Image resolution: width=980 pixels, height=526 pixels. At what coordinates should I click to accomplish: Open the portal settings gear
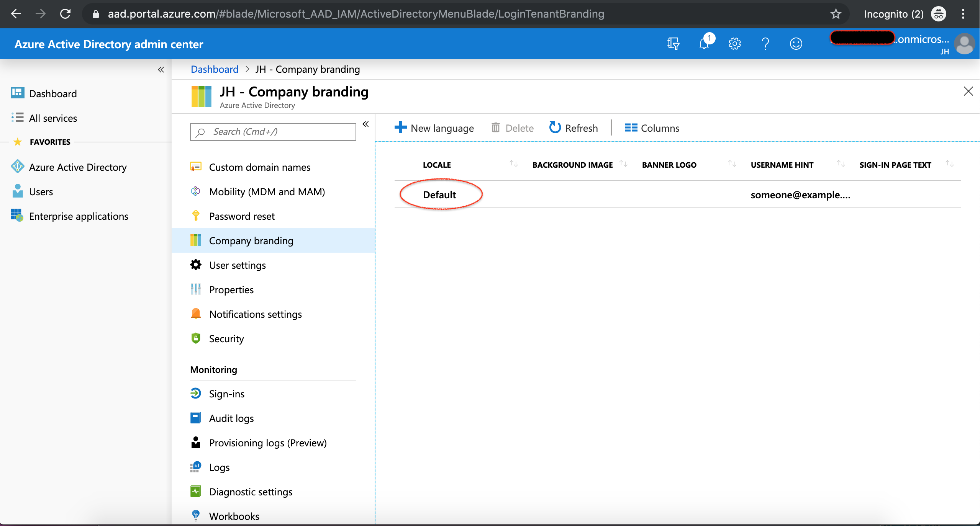(734, 44)
